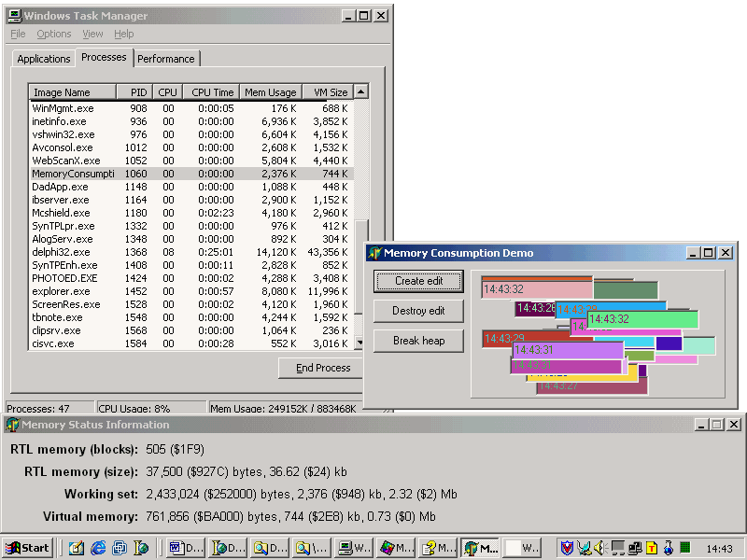The height and width of the screenshot is (560, 747).
Task: Launch Internet Explorer from Quick Launch
Action: (98, 548)
